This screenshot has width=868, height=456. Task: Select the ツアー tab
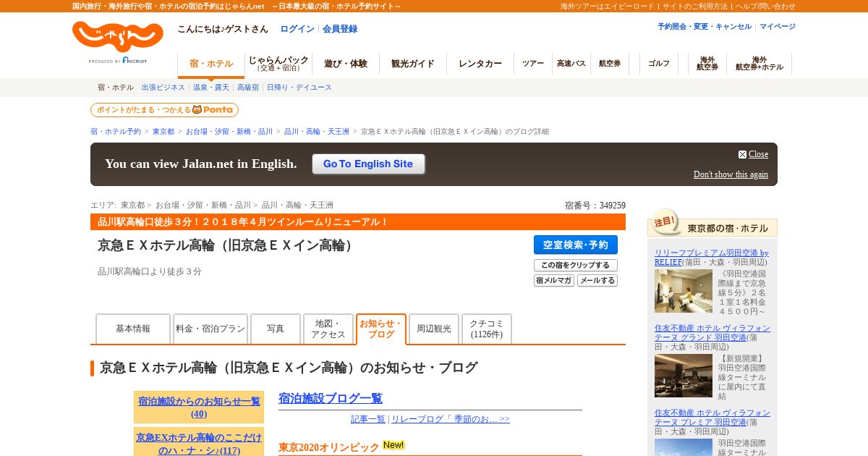533,64
